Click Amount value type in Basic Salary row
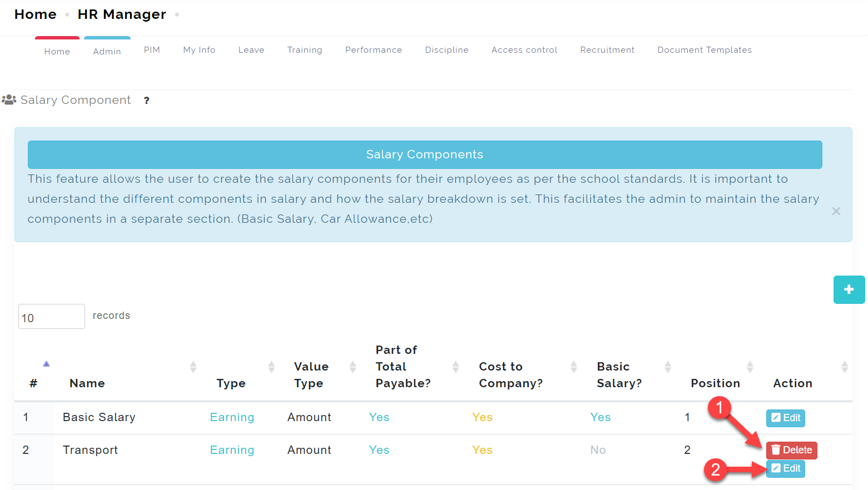This screenshot has height=490, width=868. (x=309, y=417)
